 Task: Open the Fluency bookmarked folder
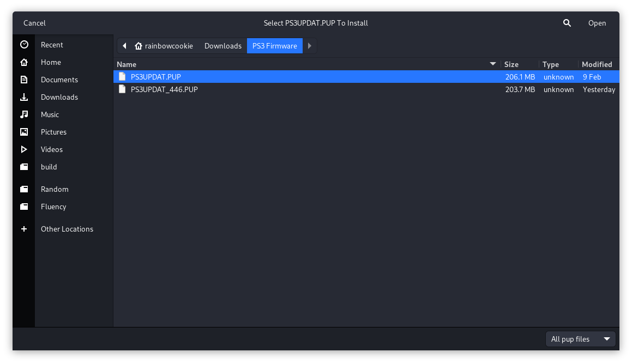point(53,207)
